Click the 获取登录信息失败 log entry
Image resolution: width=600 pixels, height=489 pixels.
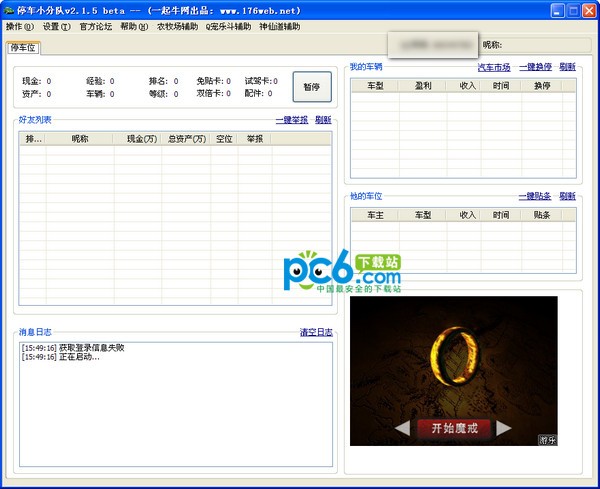(73, 348)
